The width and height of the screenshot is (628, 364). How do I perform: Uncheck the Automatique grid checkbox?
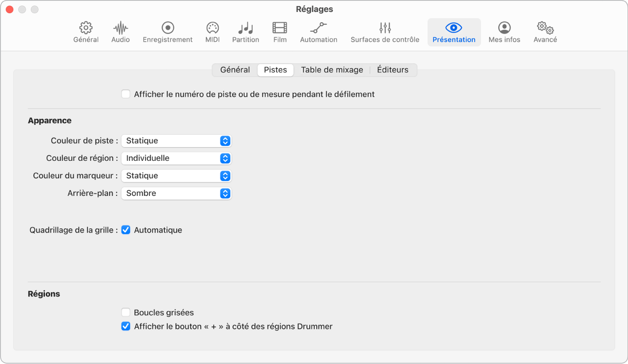click(126, 230)
